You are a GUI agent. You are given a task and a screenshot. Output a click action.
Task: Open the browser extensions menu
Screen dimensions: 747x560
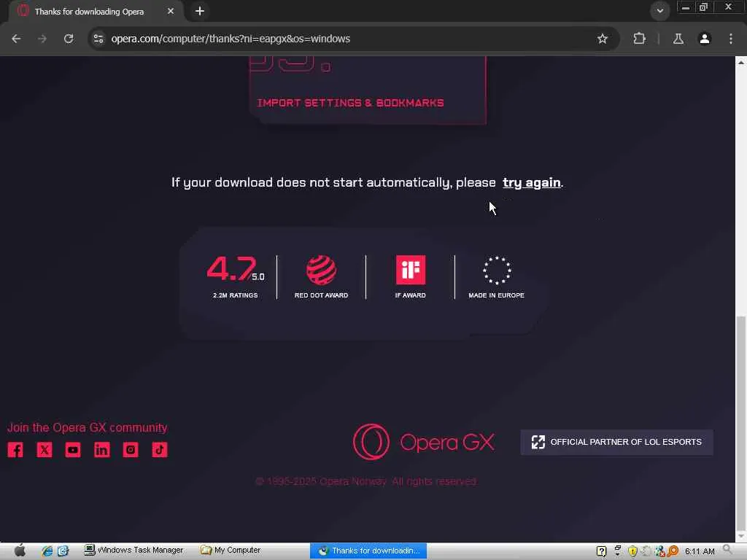[x=639, y=39]
